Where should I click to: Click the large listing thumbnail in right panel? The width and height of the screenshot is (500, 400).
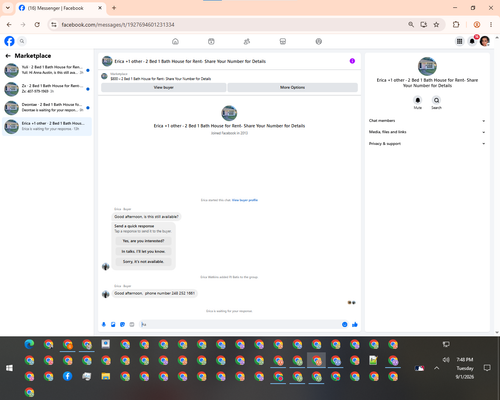[x=427, y=66]
